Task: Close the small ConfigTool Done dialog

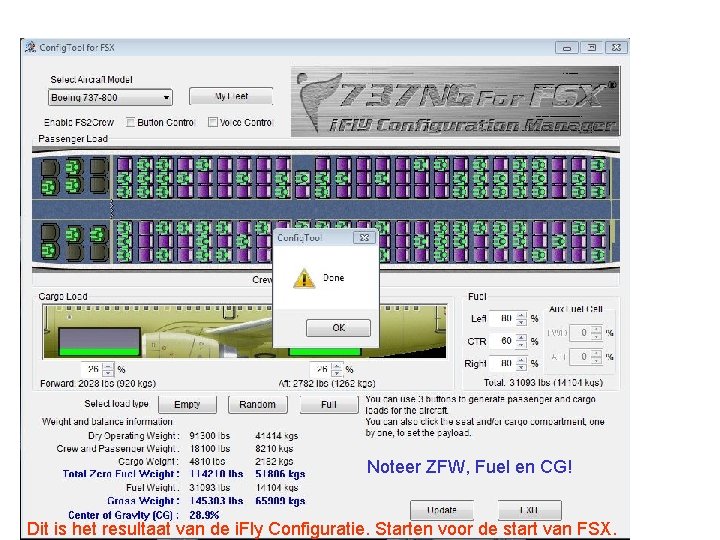Action: point(364,237)
